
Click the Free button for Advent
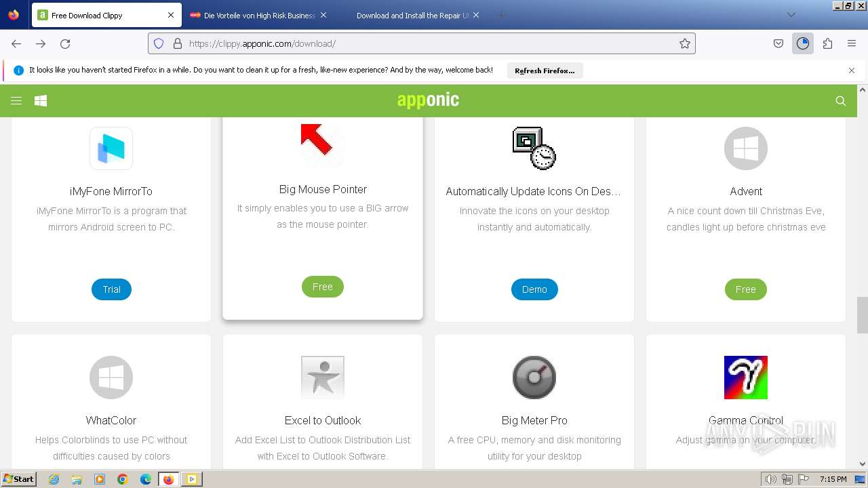point(746,289)
